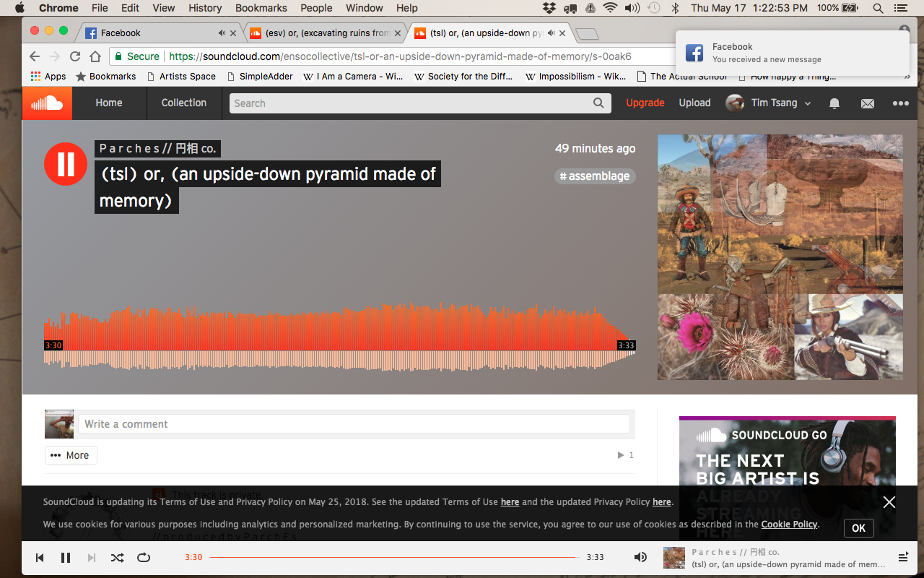Open Impossibilism Wikipedia bookmark
This screenshot has width=924, height=578.
576,76
